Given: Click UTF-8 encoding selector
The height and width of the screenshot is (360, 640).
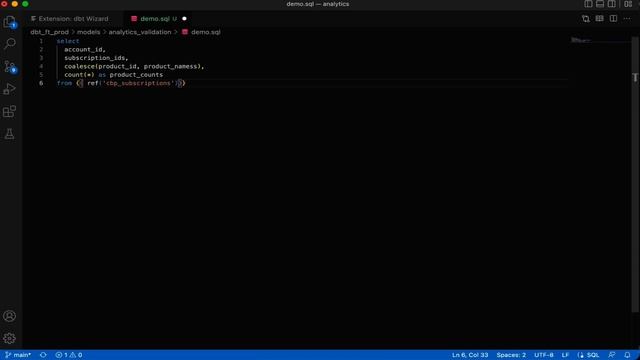Looking at the screenshot, I should pyautogui.click(x=544, y=355).
